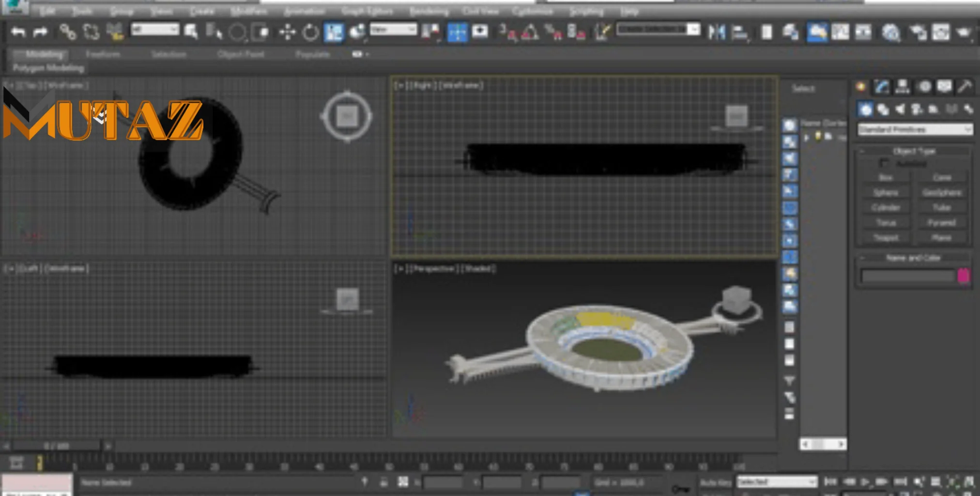The height and width of the screenshot is (496, 980).
Task: Click the Redo arrow icon
Action: pyautogui.click(x=40, y=32)
